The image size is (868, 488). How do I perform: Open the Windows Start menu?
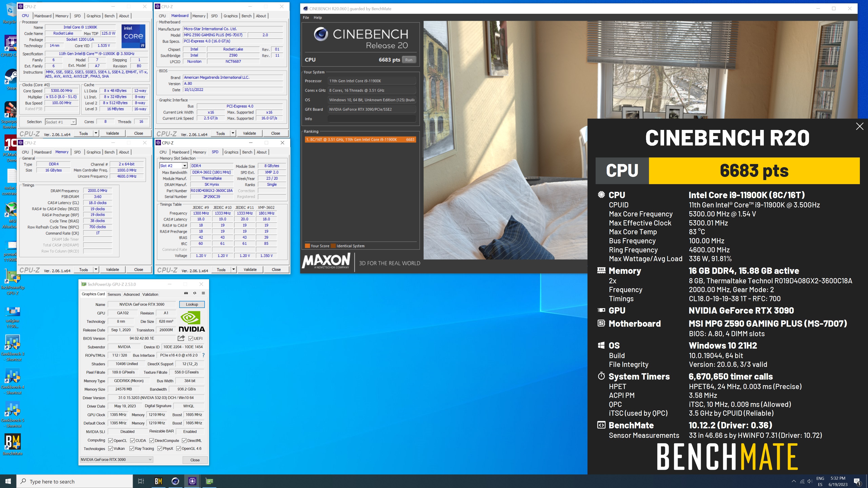[x=8, y=481]
